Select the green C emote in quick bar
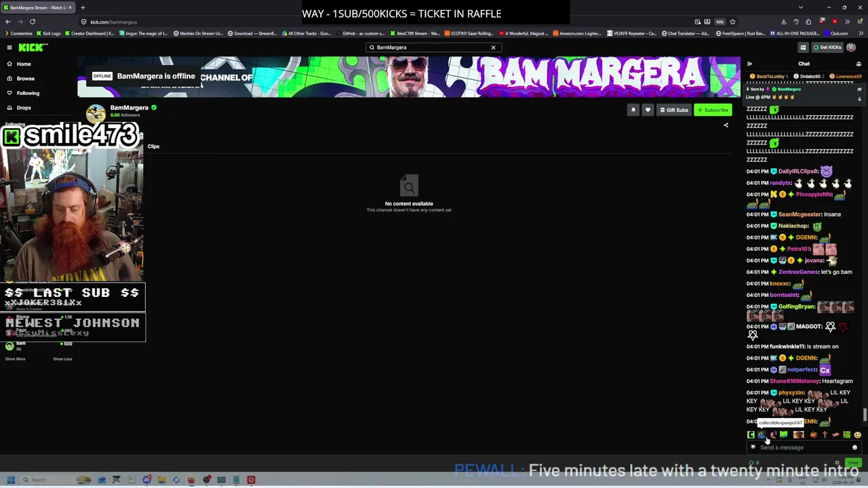The width and height of the screenshot is (868, 488). tap(751, 435)
